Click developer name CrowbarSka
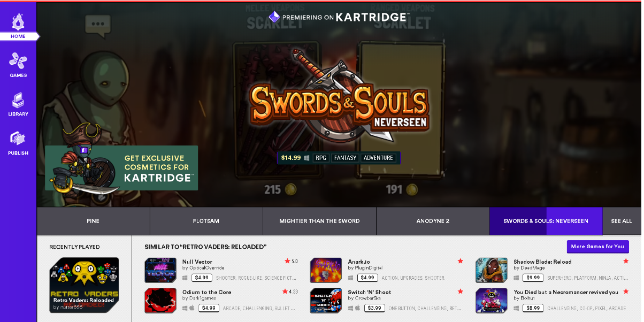This screenshot has width=644, height=322. click(x=369, y=298)
